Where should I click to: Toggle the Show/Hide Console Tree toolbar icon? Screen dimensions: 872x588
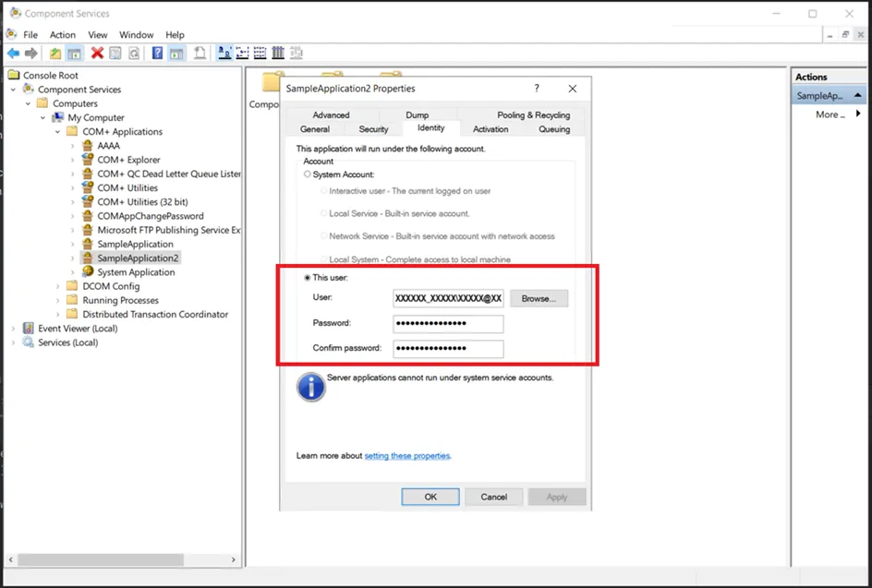pyautogui.click(x=74, y=54)
